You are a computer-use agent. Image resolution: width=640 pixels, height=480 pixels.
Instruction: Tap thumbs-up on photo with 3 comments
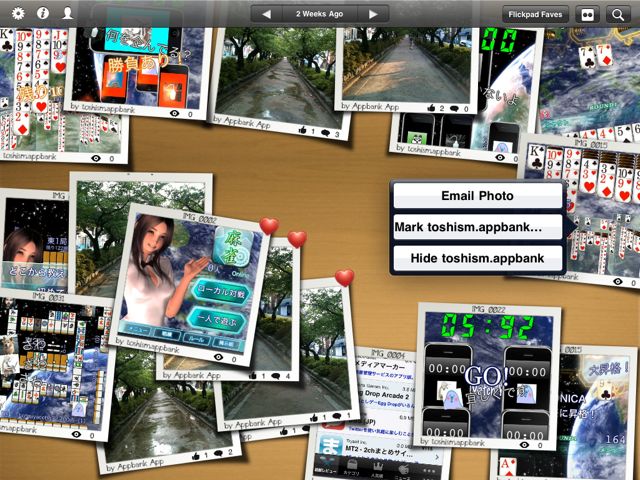pos(302,130)
